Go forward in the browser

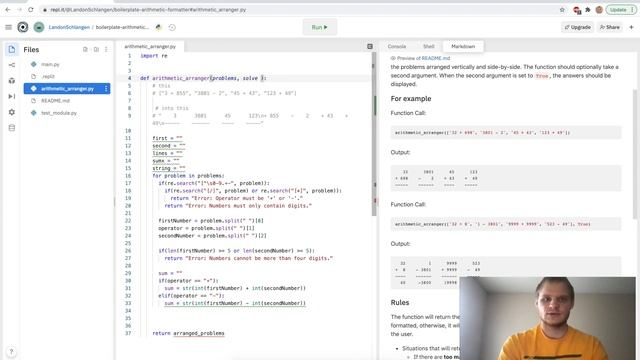[x=19, y=9]
